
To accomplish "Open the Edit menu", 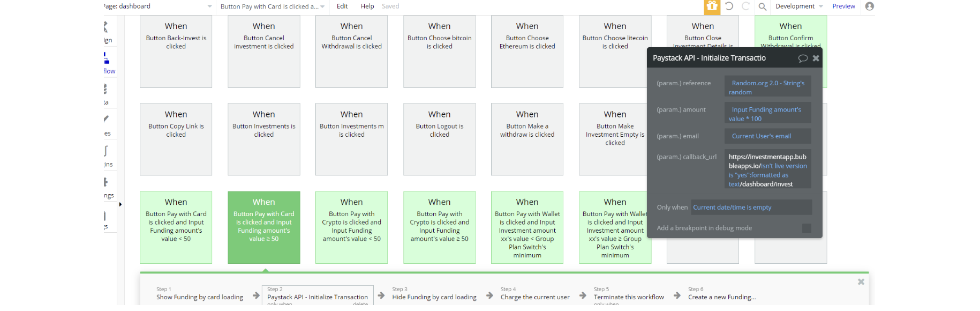I will coord(342,6).
